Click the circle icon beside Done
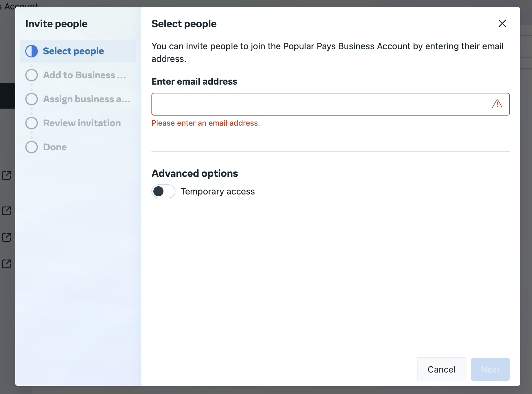This screenshot has height=394, width=532. pyautogui.click(x=32, y=147)
